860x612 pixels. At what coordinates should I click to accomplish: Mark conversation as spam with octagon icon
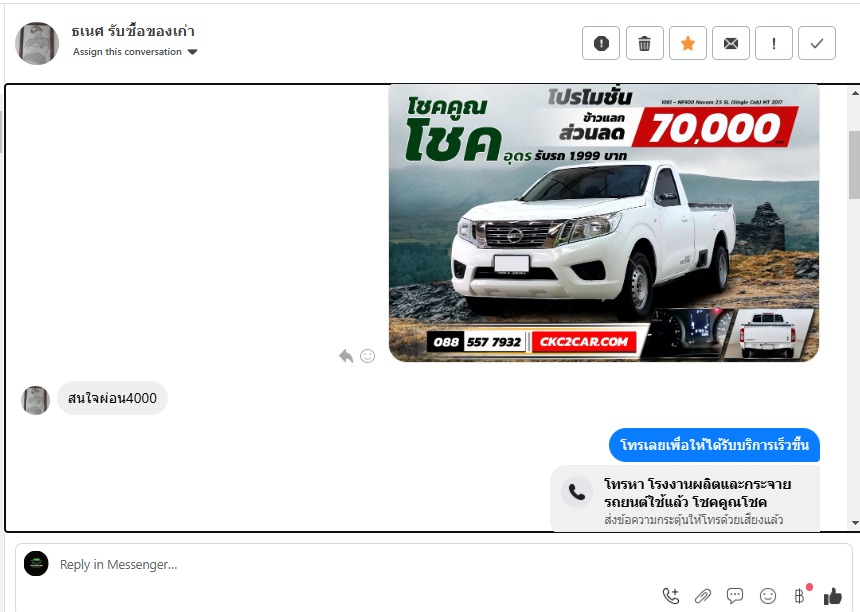[601, 43]
